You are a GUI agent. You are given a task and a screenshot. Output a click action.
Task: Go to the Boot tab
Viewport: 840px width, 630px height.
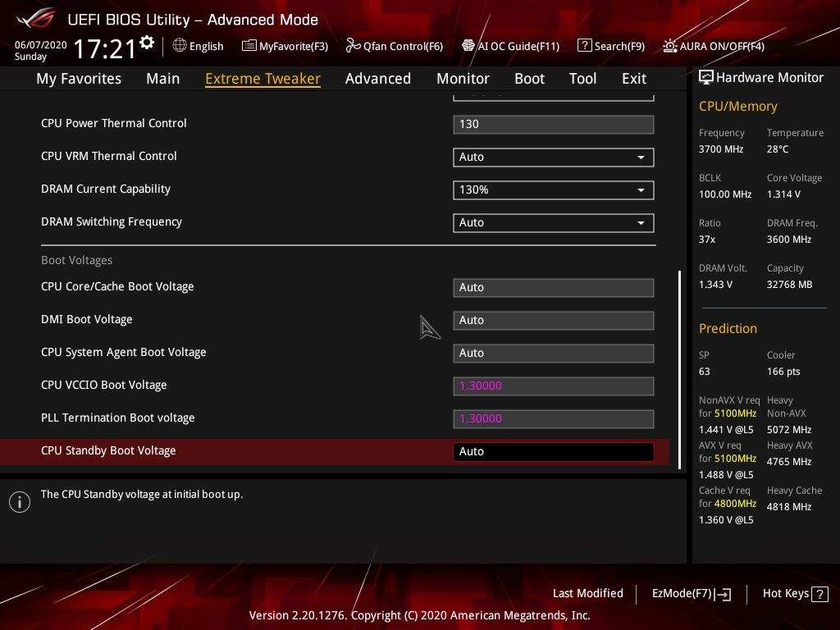click(529, 79)
